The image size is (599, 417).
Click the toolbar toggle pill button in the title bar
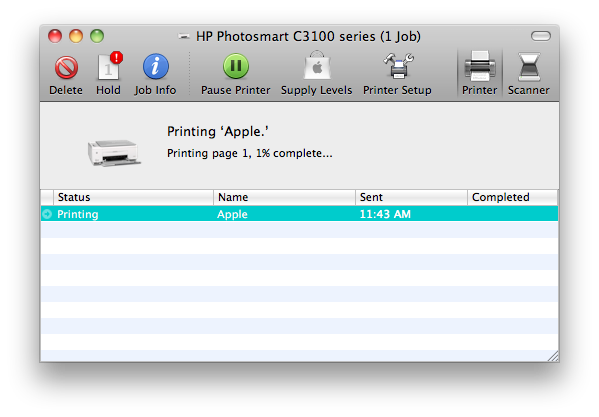(x=541, y=36)
